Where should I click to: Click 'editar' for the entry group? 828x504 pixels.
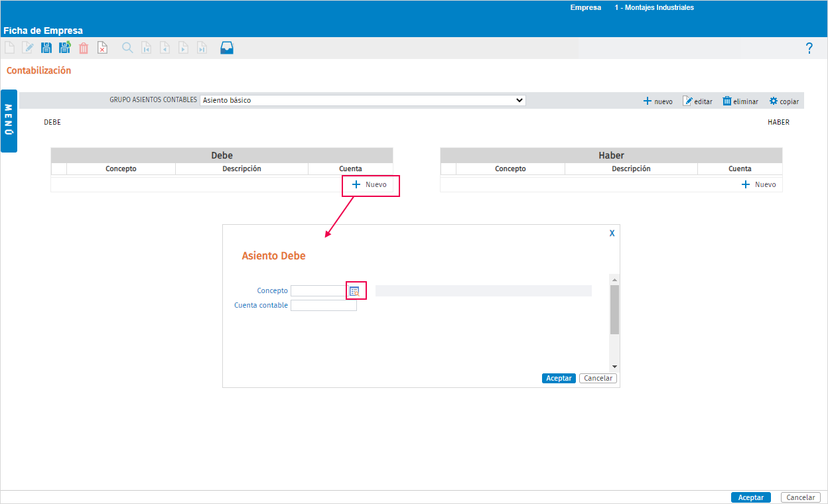pyautogui.click(x=697, y=101)
